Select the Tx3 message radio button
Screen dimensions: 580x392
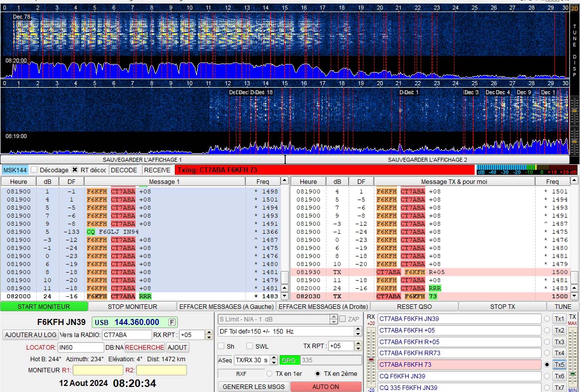(x=547, y=342)
